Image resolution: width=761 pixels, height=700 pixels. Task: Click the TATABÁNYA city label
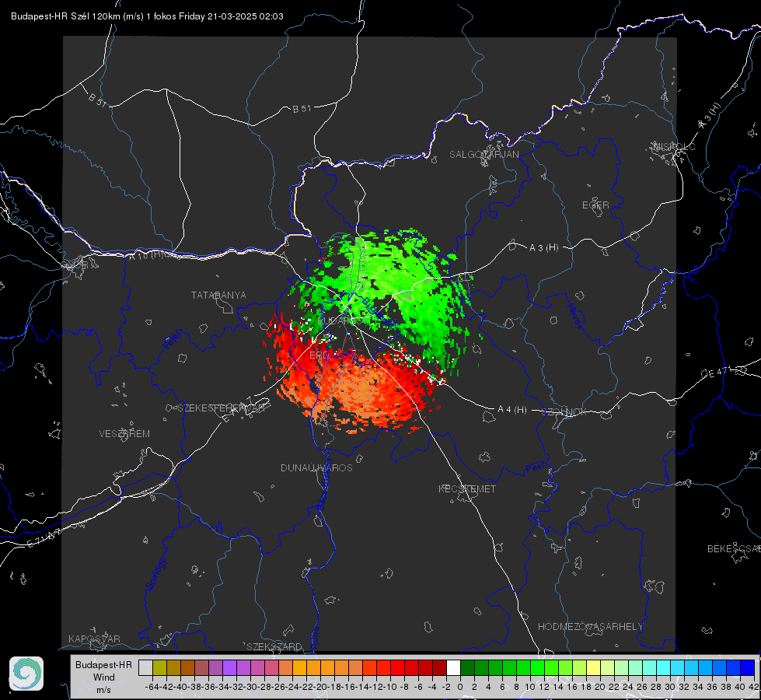click(x=218, y=295)
